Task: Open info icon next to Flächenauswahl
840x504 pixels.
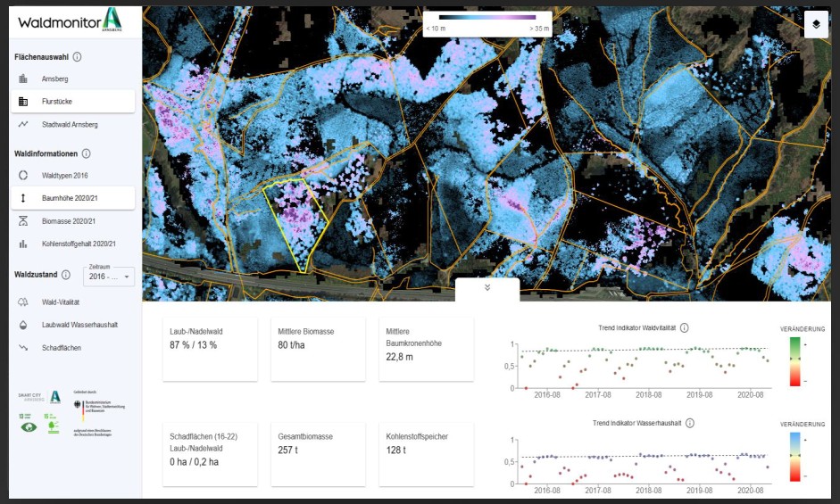Action: tap(77, 57)
